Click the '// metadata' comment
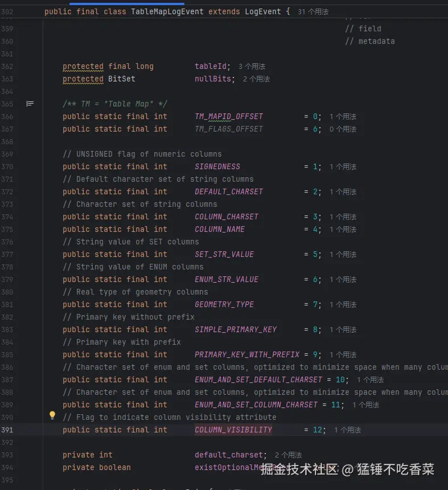Image resolution: width=448 pixels, height=490 pixels. point(370,41)
